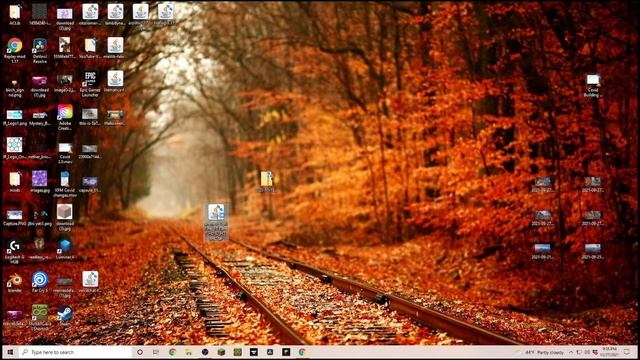
Task: Open the notification center icon
Action: [x=627, y=352]
